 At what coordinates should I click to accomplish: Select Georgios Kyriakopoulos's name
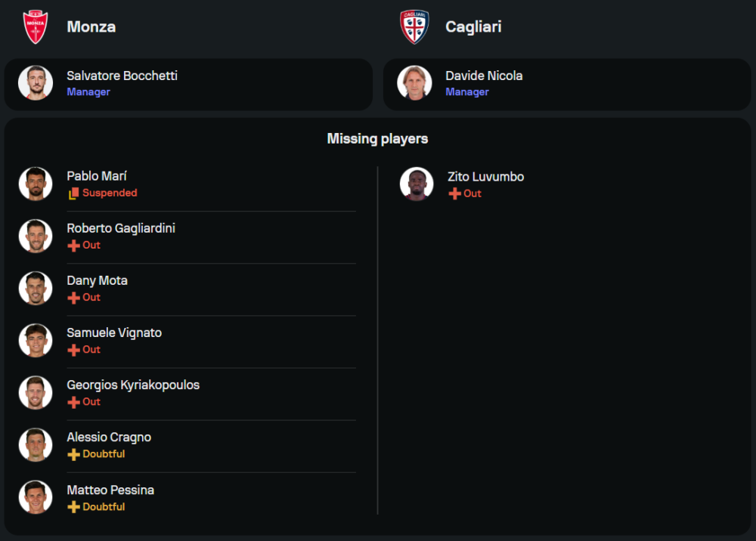[x=133, y=385]
